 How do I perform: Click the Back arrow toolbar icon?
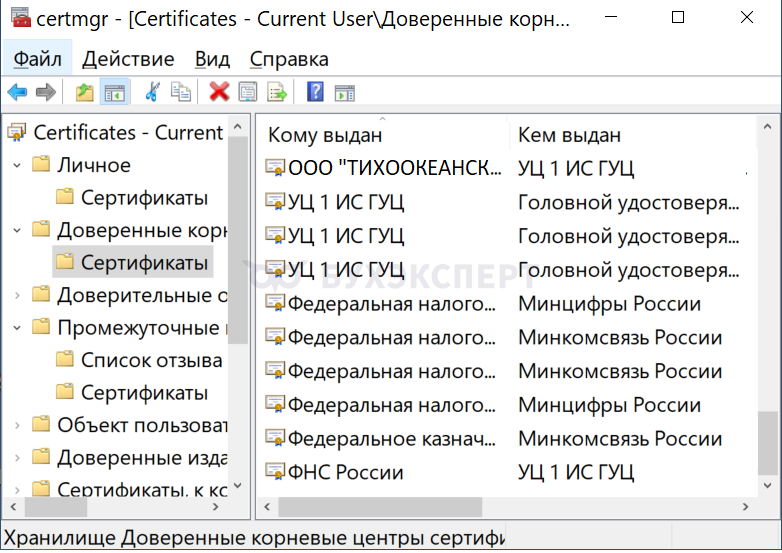pos(17,92)
